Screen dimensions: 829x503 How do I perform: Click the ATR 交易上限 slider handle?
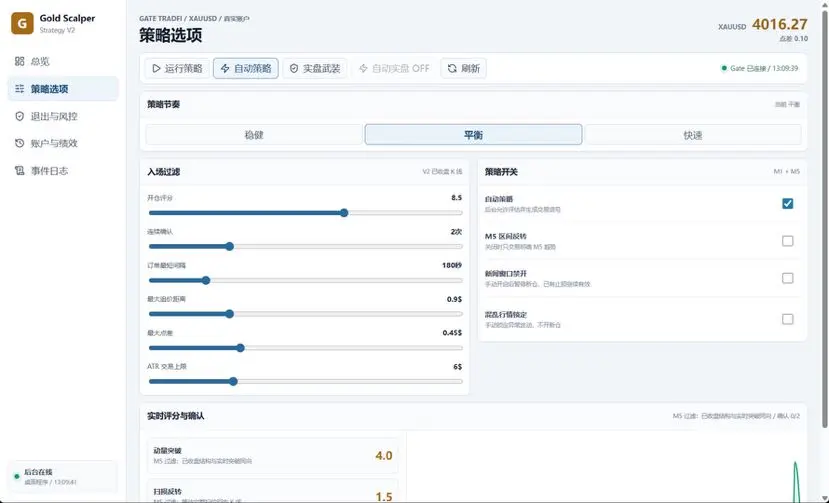233,381
